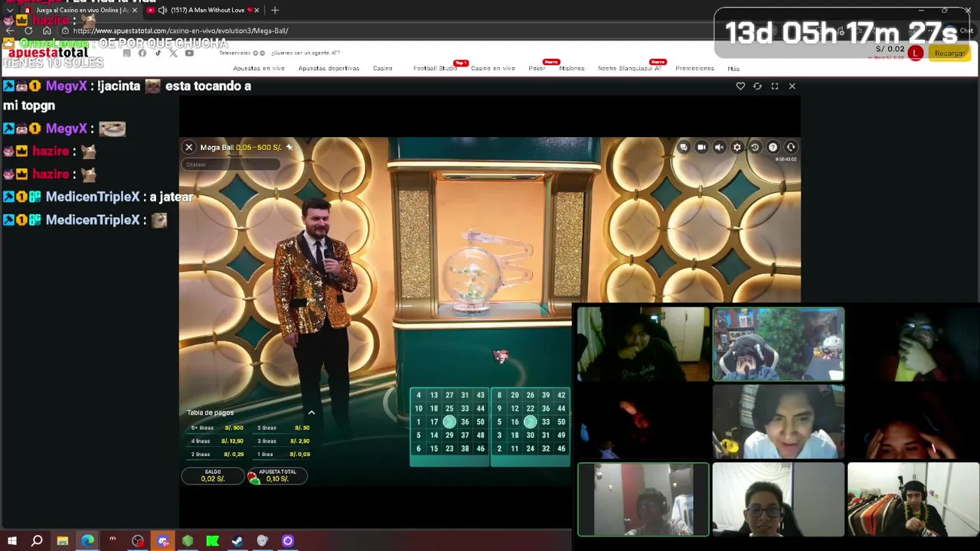Open the Casino menu item
The width and height of the screenshot is (980, 551).
pyautogui.click(x=383, y=68)
